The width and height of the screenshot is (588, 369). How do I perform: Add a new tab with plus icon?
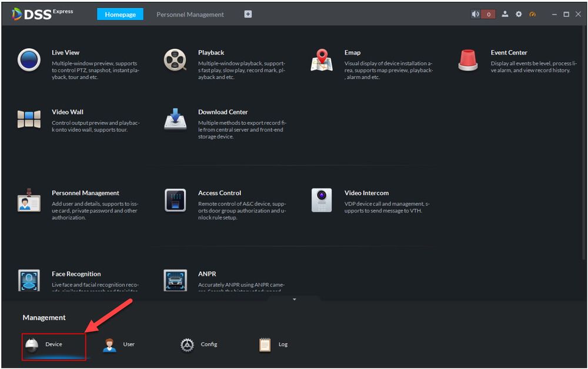(x=248, y=14)
